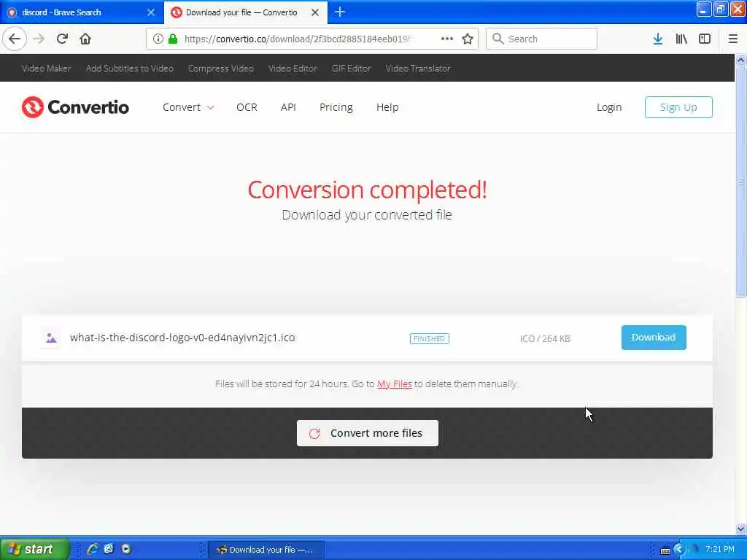Viewport: 747px width, 560px height.
Task: Click the Convertio logo
Action: (75, 106)
